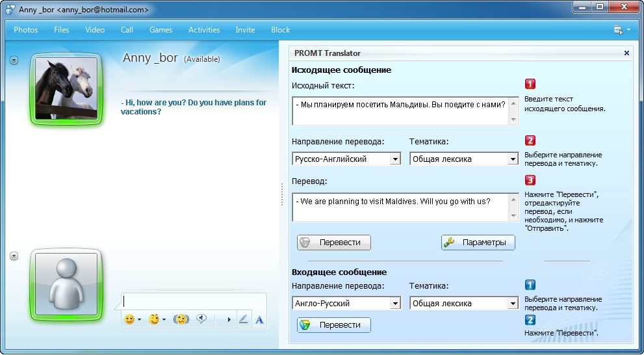The width and height of the screenshot is (644, 355).
Task: Click the voice clip speech bubble icon
Action: [x=201, y=319]
